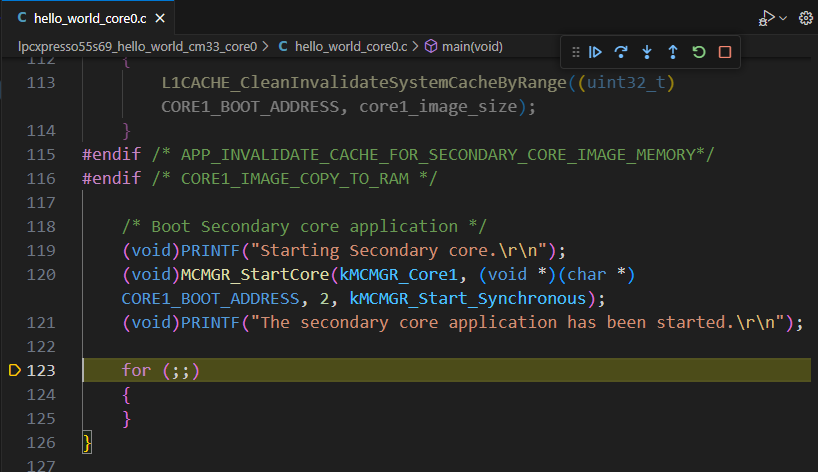Viewport: 818px width, 472px height.
Task: Click L1CACHE_CleanInvalidateSystemCacheByRange call
Action: [364, 82]
